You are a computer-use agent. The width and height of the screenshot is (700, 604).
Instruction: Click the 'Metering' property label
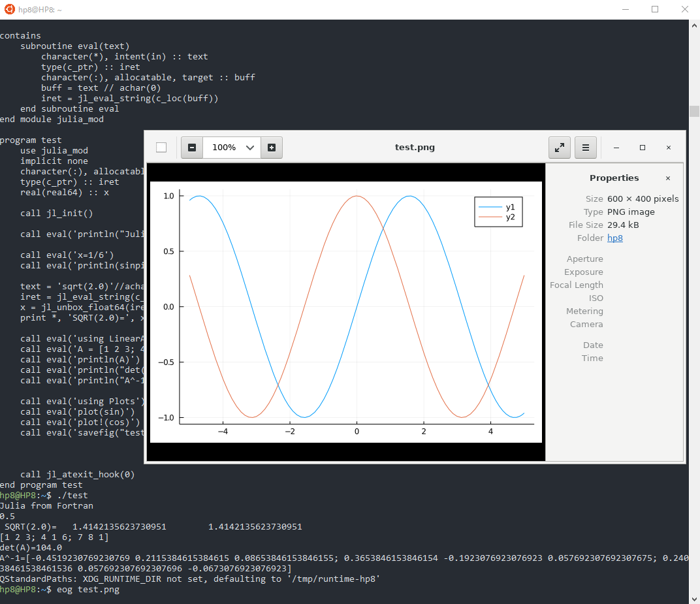click(584, 311)
